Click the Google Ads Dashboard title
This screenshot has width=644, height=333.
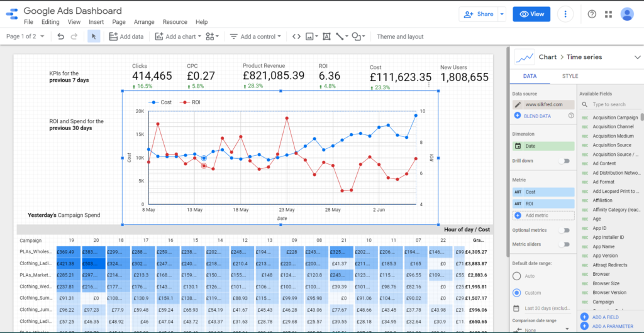click(x=73, y=11)
